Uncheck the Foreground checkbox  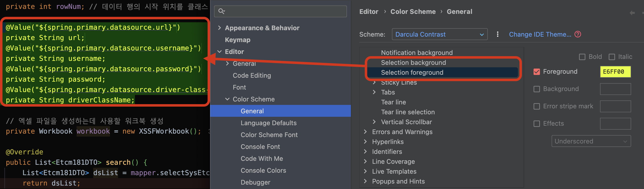coord(537,72)
